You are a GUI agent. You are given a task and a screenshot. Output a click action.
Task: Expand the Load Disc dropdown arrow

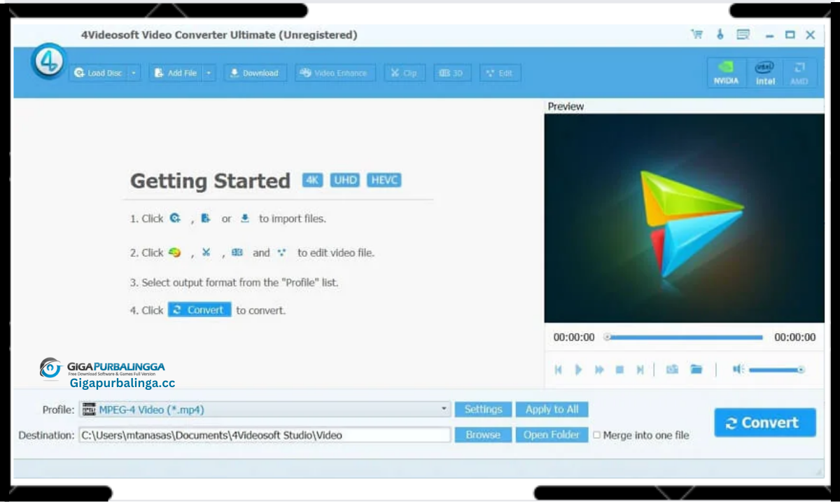134,73
